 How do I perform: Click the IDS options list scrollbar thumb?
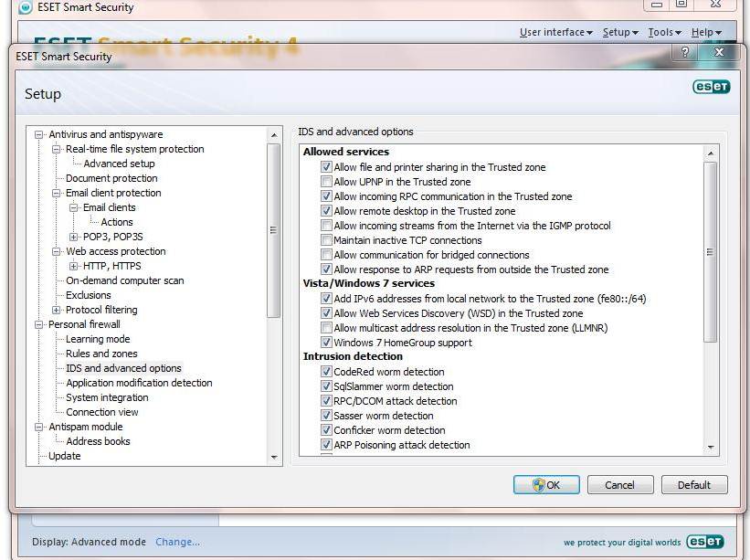711,252
